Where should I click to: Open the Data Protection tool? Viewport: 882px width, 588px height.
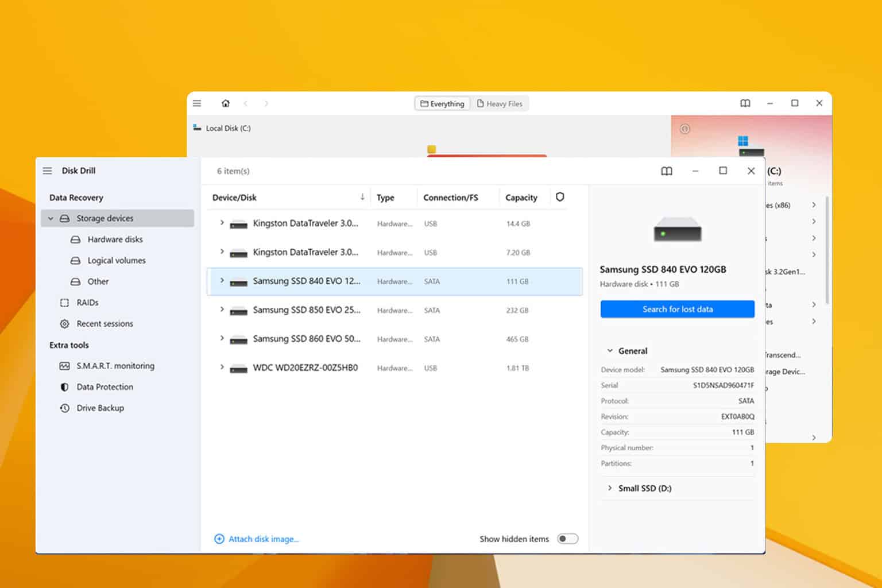pyautogui.click(x=104, y=387)
